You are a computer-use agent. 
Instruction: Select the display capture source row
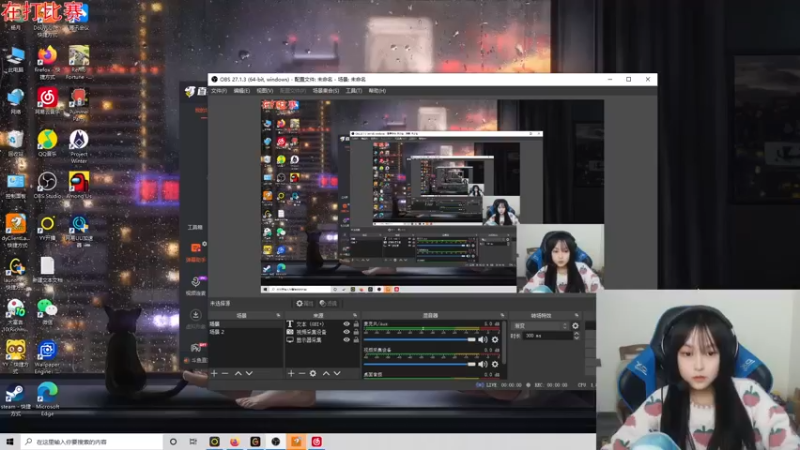click(x=322, y=340)
